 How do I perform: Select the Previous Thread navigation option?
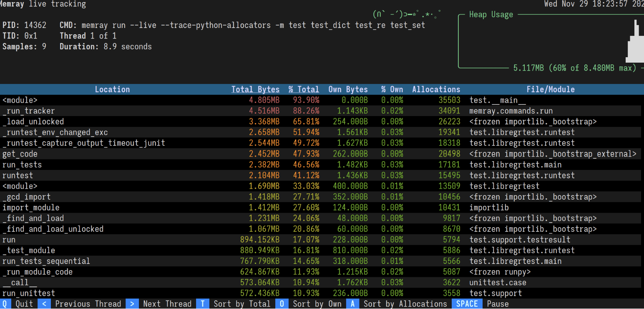click(88, 304)
